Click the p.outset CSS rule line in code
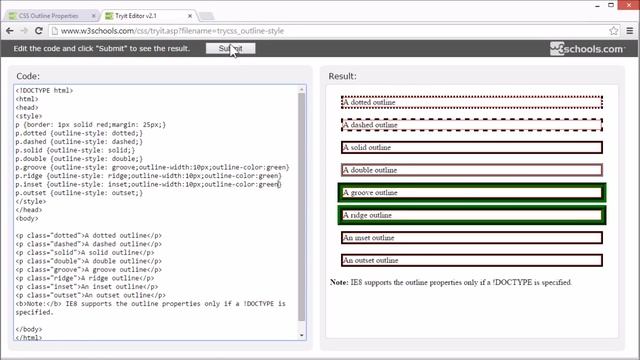 [79, 193]
